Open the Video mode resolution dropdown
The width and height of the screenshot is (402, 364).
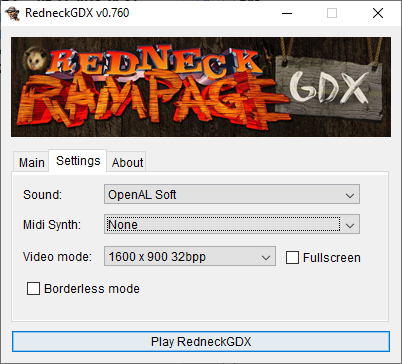(x=190, y=256)
